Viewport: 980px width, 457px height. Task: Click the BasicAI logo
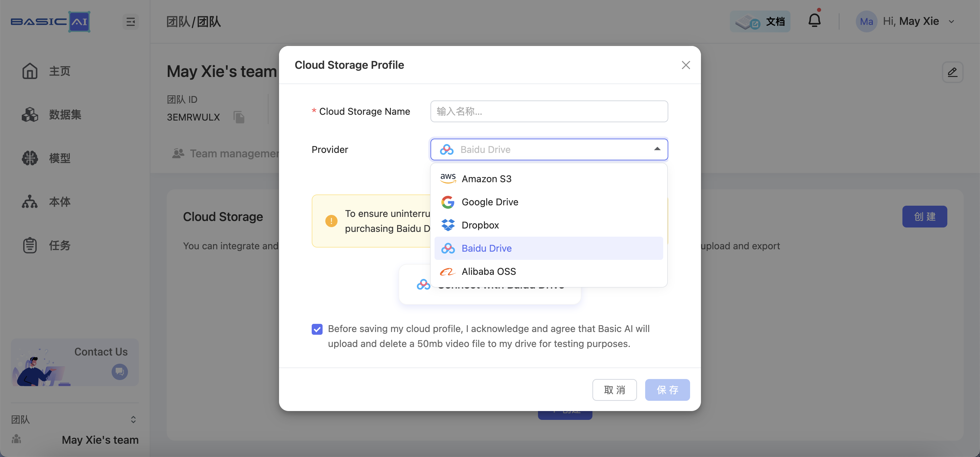coord(51,22)
